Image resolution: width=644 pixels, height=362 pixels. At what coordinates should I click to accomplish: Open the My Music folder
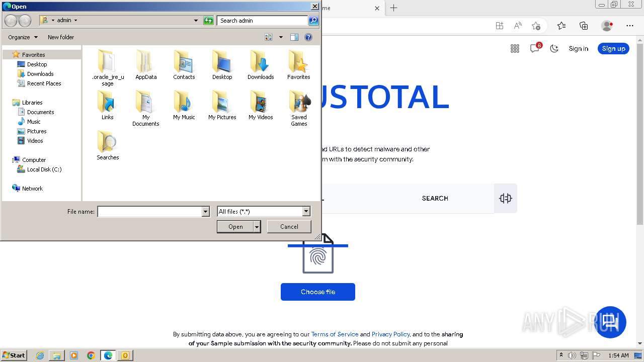[x=184, y=105]
